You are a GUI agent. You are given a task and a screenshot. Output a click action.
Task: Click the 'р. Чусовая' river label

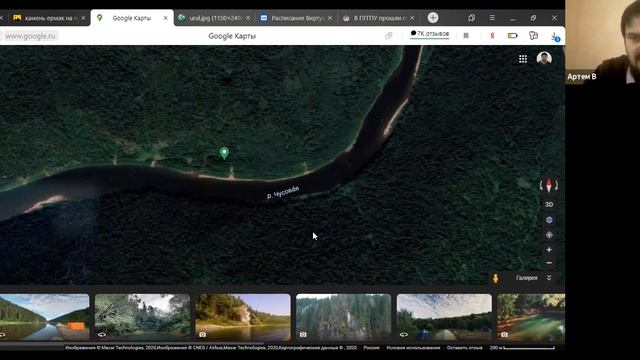(x=283, y=192)
